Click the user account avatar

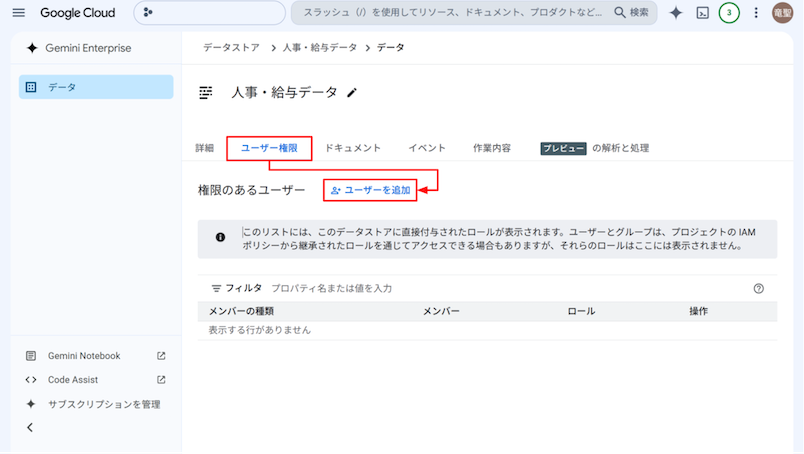click(x=782, y=13)
